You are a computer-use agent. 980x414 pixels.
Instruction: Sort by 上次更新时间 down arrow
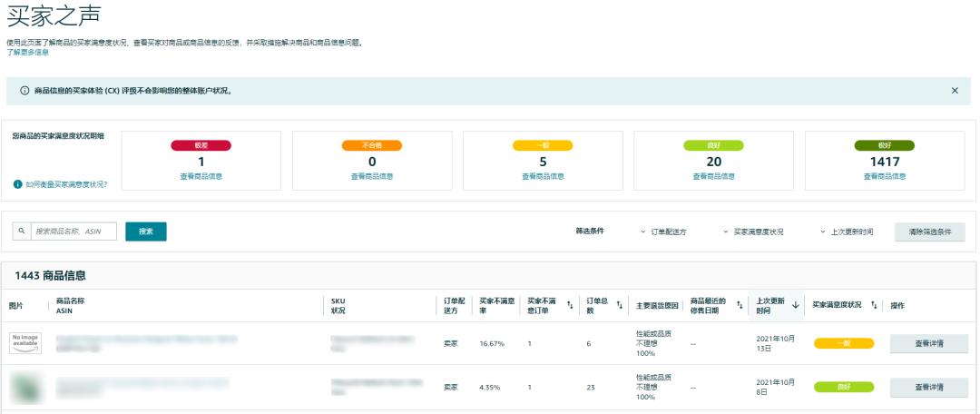[795, 305]
